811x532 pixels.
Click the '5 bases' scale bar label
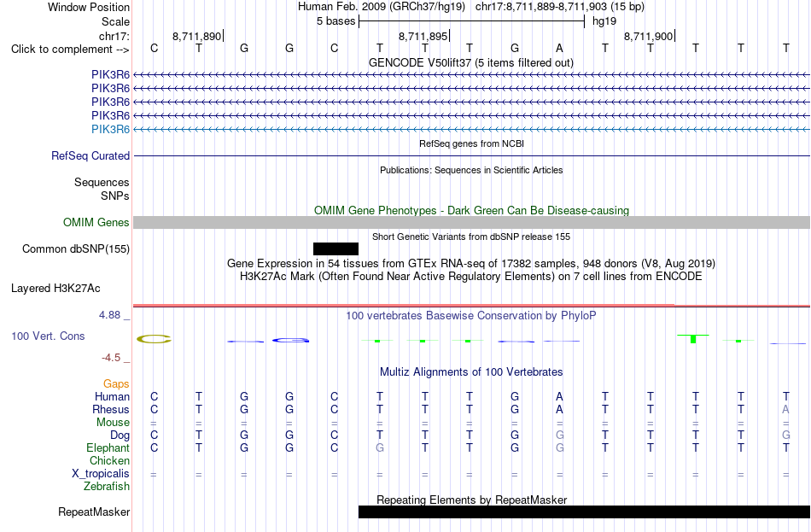(x=336, y=21)
